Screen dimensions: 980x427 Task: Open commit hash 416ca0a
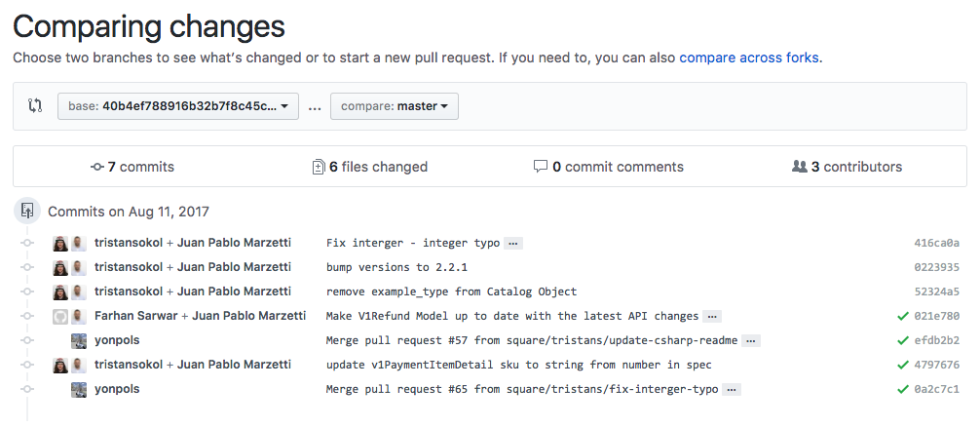[936, 243]
